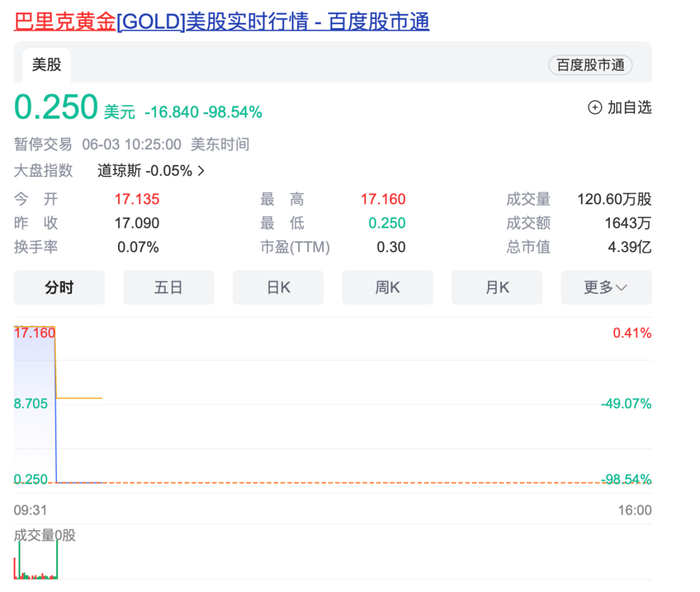The height and width of the screenshot is (592, 700).
Task: Show the 月K candlestick chart
Action: [497, 287]
